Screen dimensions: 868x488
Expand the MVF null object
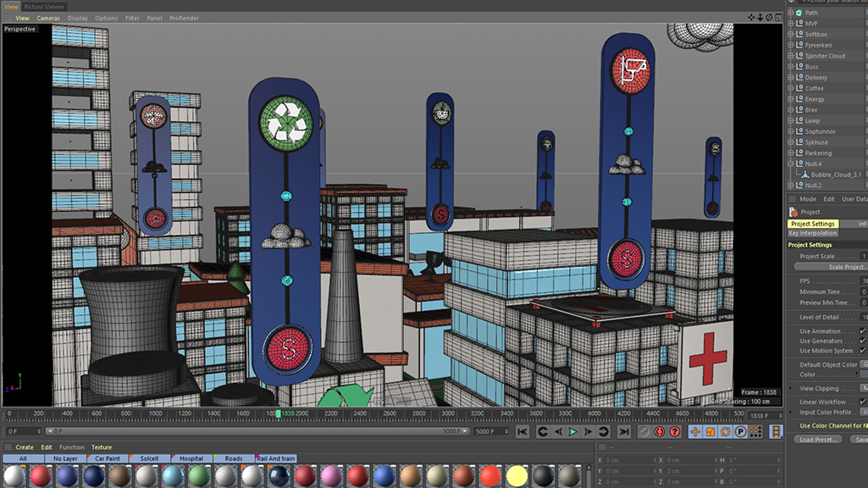(x=790, y=23)
